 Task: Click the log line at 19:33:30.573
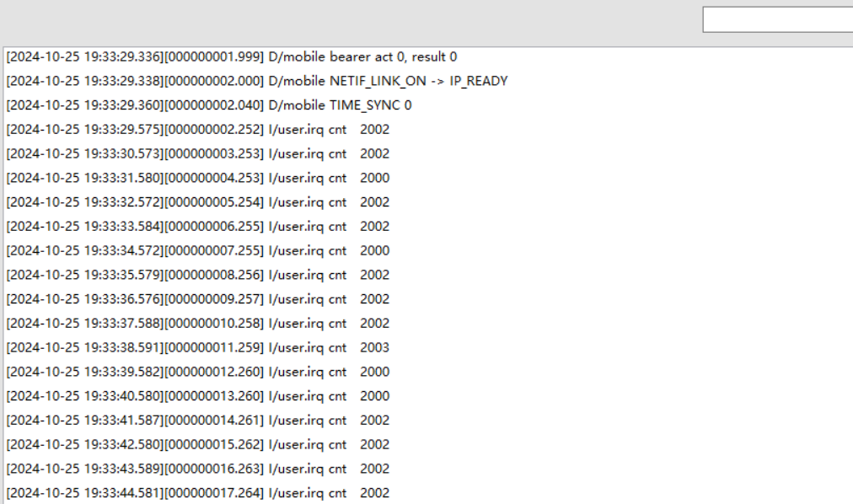pyautogui.click(x=198, y=154)
